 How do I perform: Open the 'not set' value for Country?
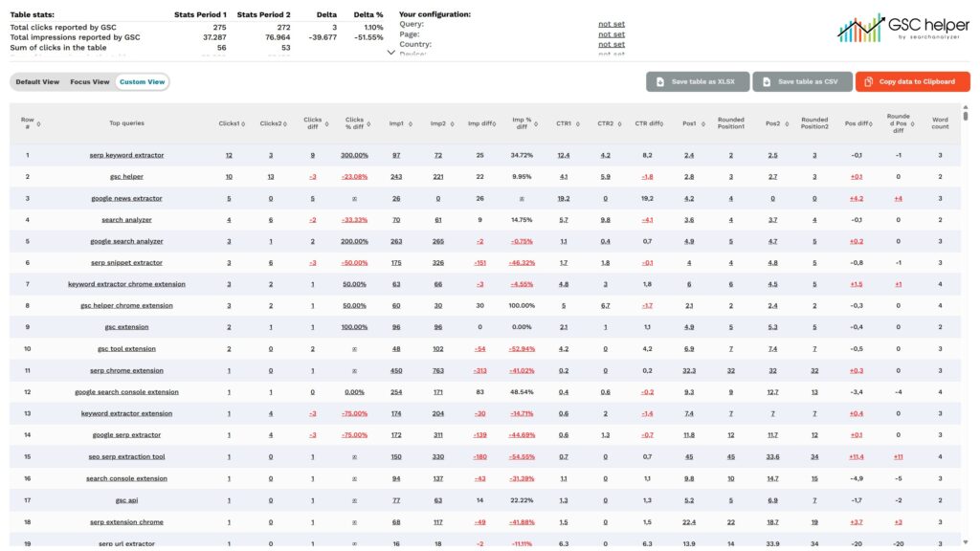(611, 45)
